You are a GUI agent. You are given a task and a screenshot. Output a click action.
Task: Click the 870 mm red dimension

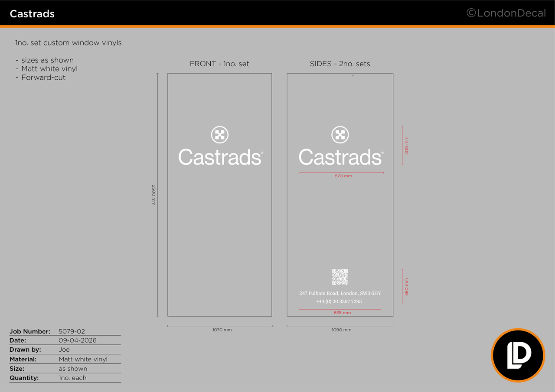coord(343,176)
